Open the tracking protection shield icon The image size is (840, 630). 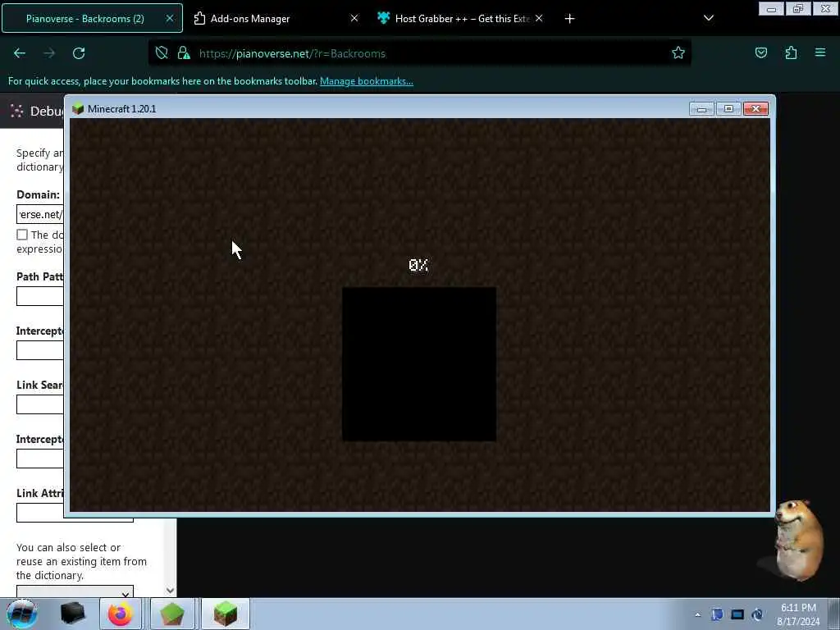tap(162, 53)
